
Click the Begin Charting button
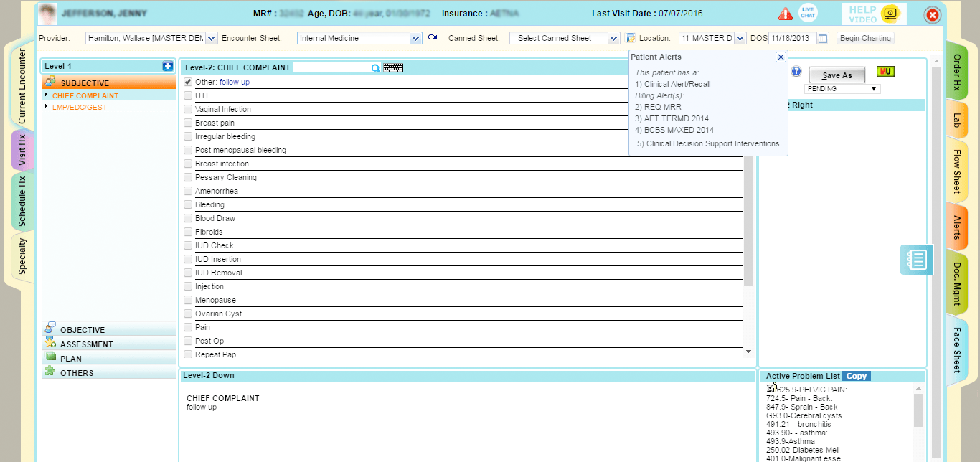point(865,37)
